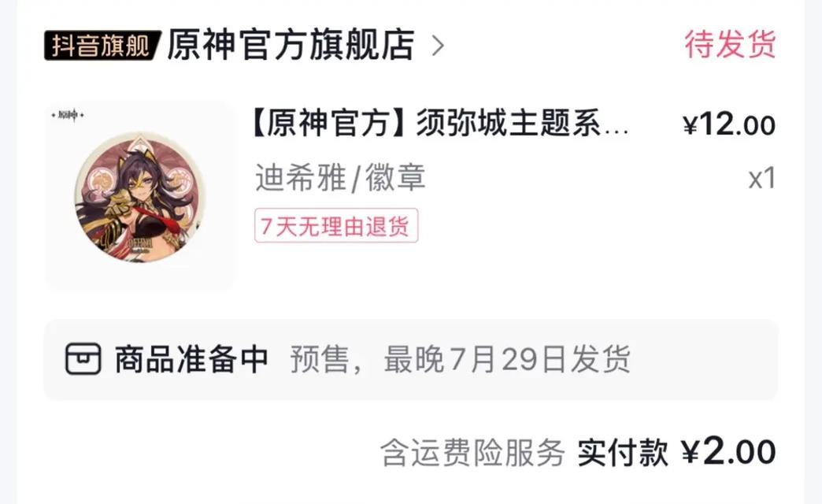
Task: Click the 含运费险服务 insurance label
Action: pyautogui.click(x=472, y=452)
